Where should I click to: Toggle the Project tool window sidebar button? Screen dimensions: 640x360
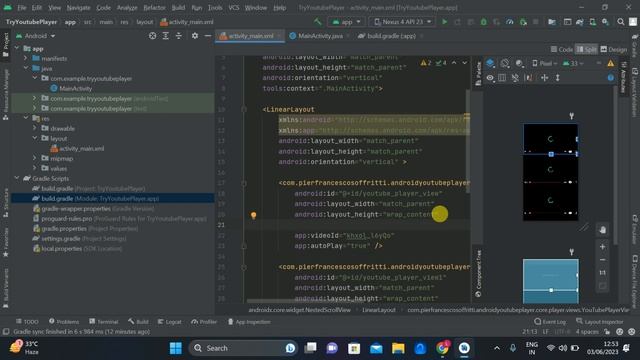(x=6, y=44)
